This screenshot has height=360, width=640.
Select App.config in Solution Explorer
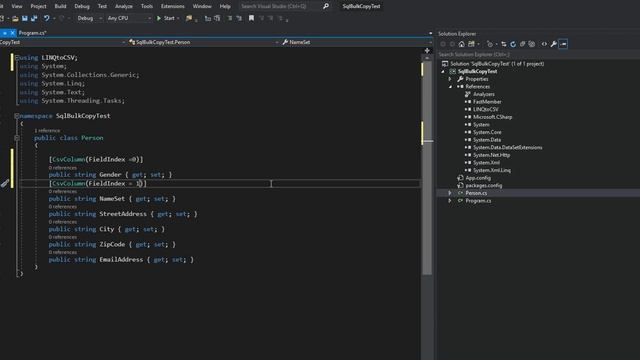coord(478,178)
